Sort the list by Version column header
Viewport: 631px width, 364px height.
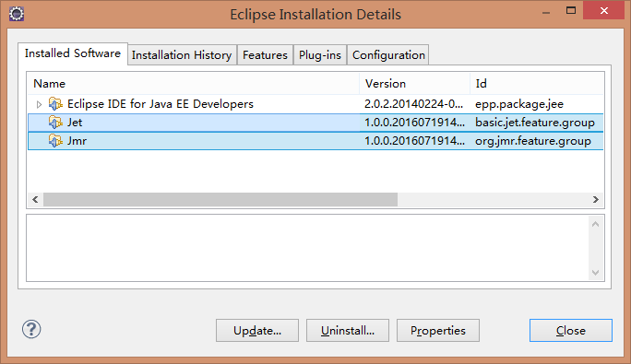pyautogui.click(x=414, y=83)
